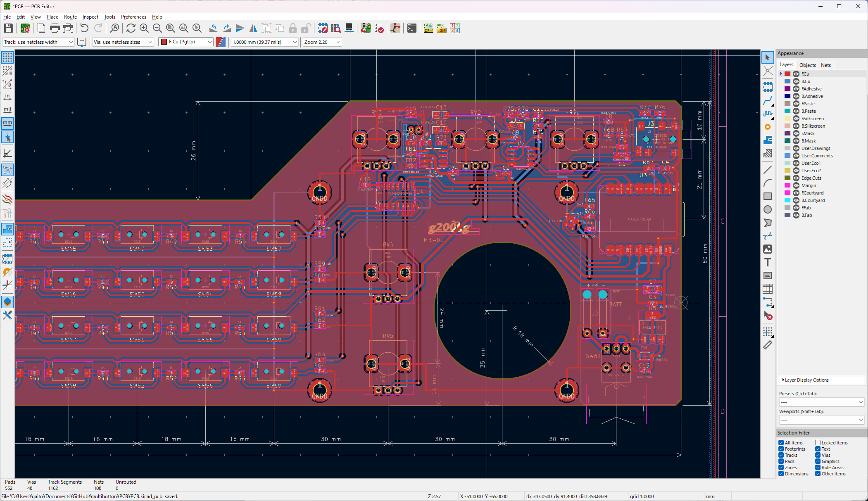Select the Add Text tool

point(768,262)
